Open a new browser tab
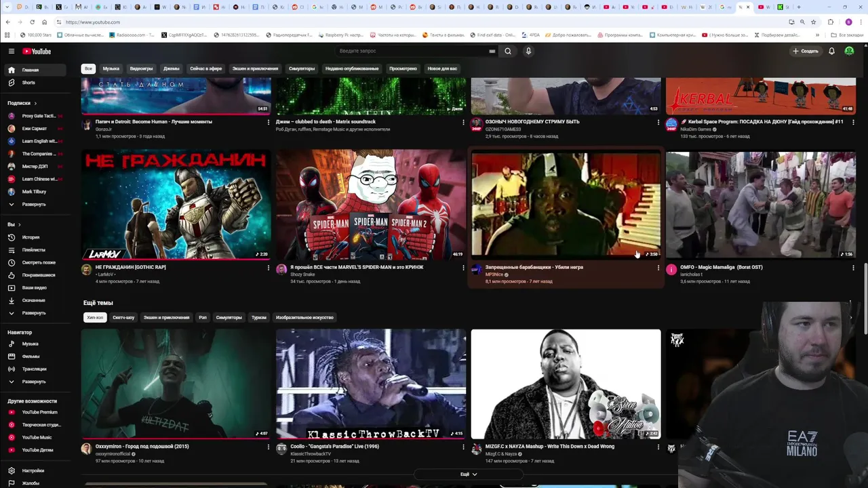This screenshot has height=488, width=868. 799,7
